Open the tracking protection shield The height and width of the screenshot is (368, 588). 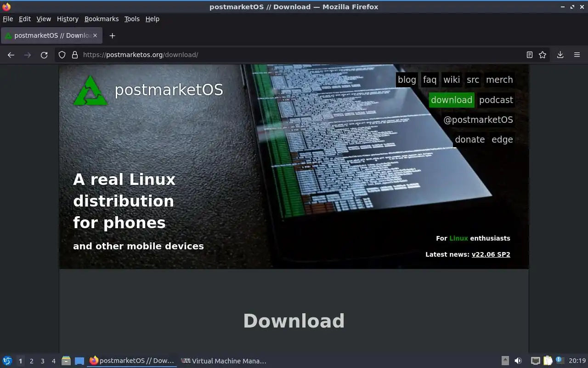pyautogui.click(x=62, y=55)
